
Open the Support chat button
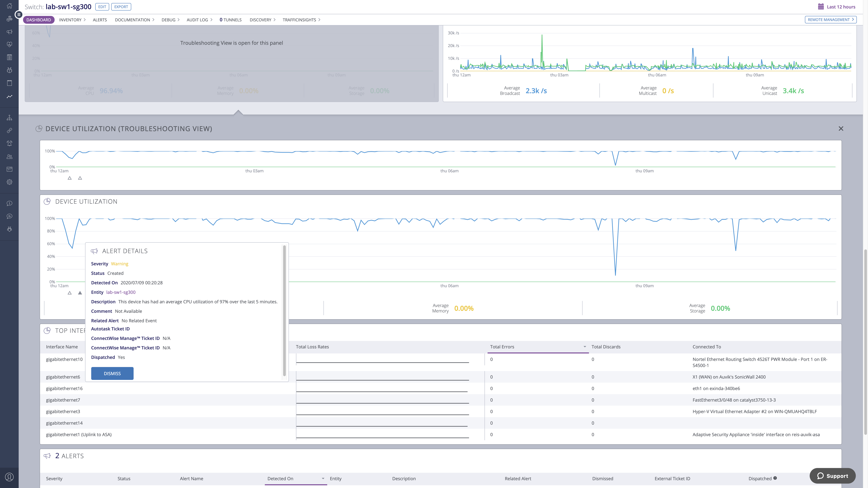(x=832, y=475)
